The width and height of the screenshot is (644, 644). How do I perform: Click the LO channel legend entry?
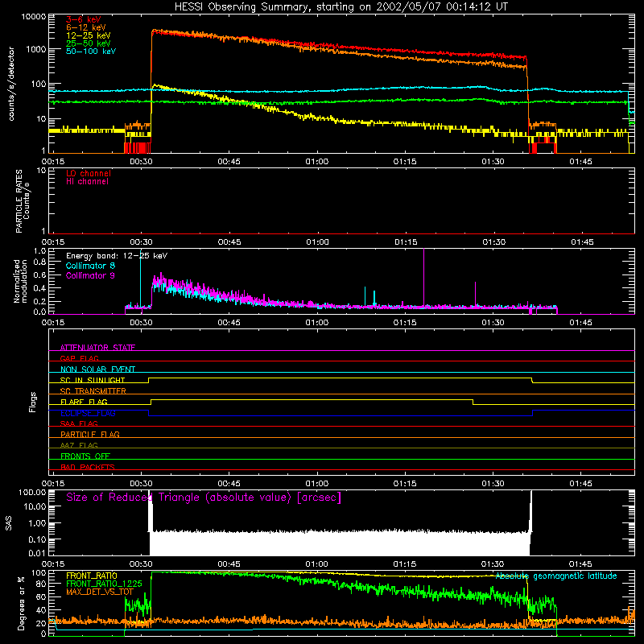89,173
